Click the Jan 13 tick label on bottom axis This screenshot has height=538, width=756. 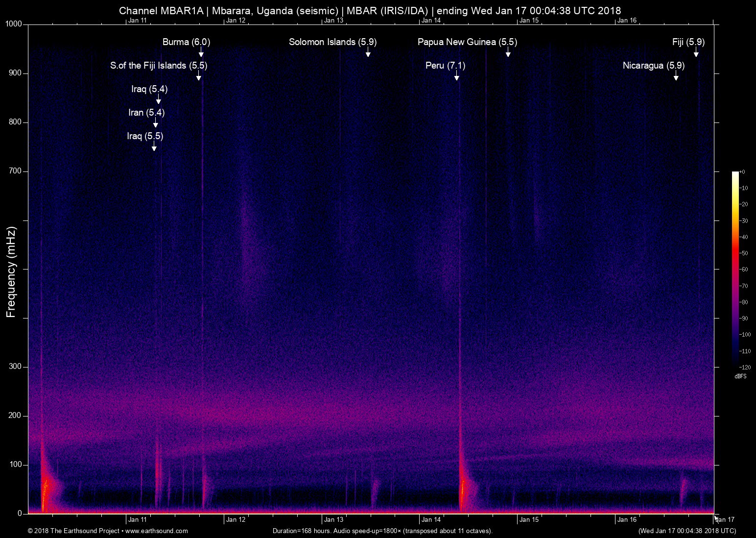(x=333, y=520)
